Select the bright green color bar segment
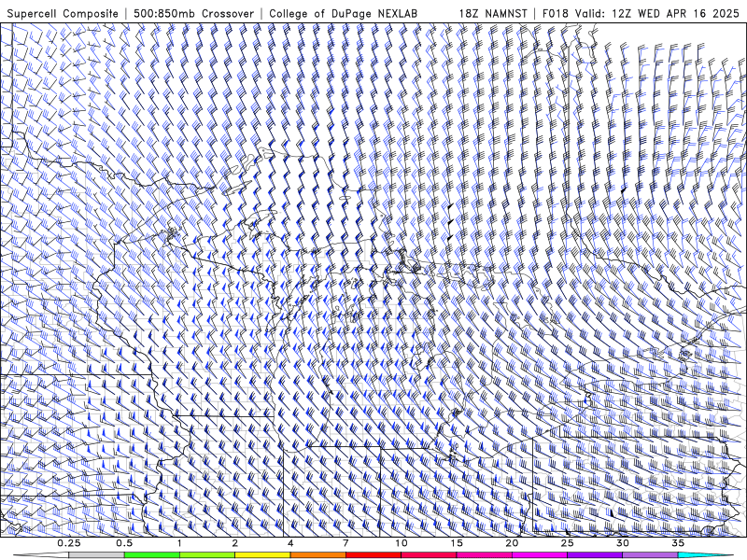The height and width of the screenshot is (560, 747). point(152,555)
